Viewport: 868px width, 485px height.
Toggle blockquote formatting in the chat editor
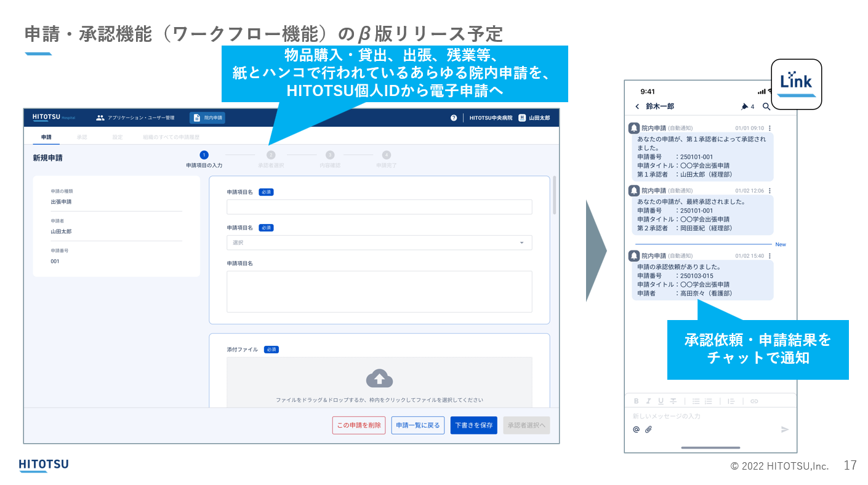pos(731,401)
